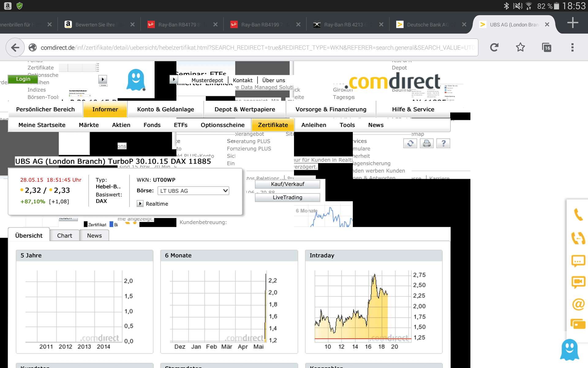
Task: Open the Intraday chart thumbnail
Action: 374,302
